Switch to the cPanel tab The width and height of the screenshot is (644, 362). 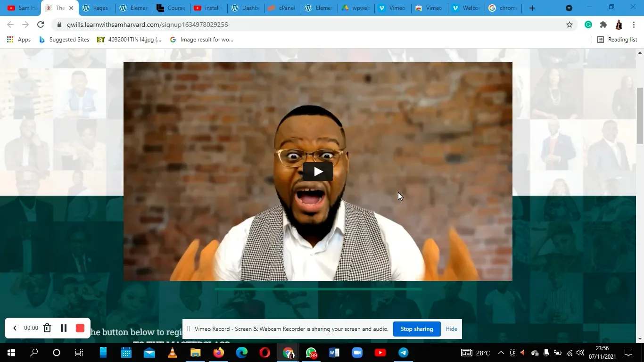click(x=282, y=8)
